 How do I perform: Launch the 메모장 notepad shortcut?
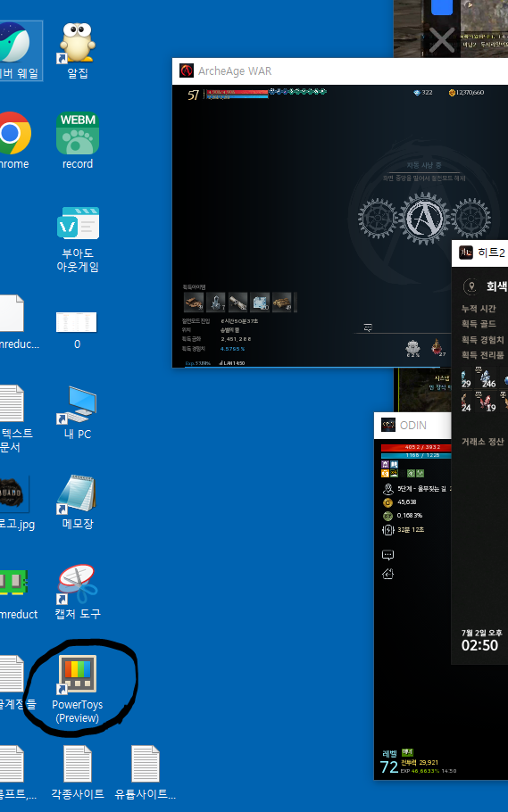[x=78, y=501]
